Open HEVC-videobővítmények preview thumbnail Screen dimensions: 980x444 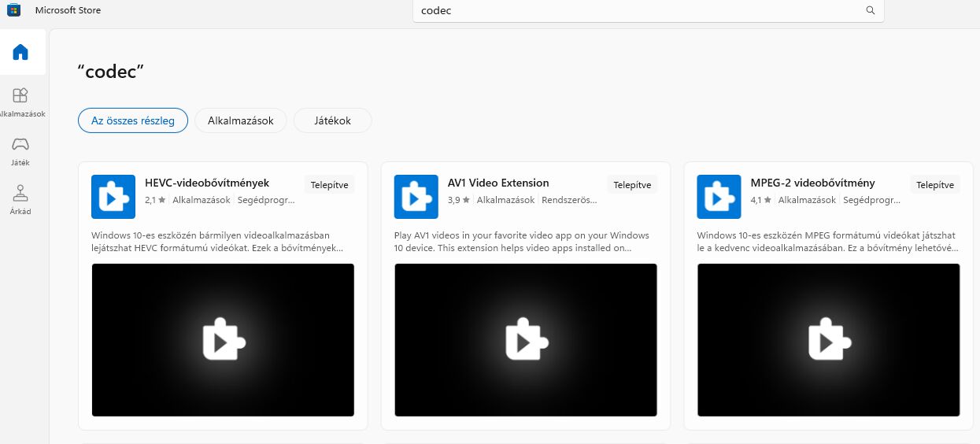coord(223,340)
